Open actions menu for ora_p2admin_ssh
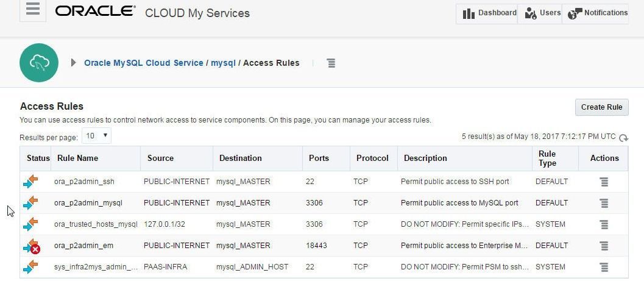Image resolution: width=644 pixels, height=281 pixels. [604, 182]
